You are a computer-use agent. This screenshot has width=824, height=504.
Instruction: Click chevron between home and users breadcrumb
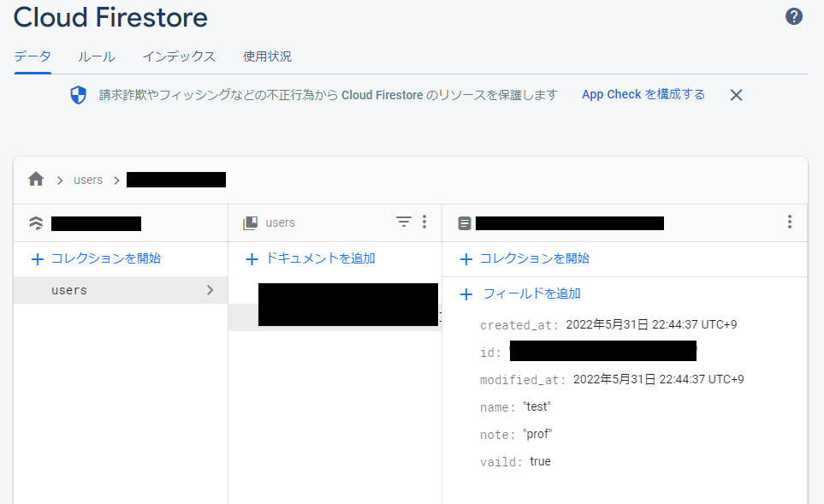point(60,181)
